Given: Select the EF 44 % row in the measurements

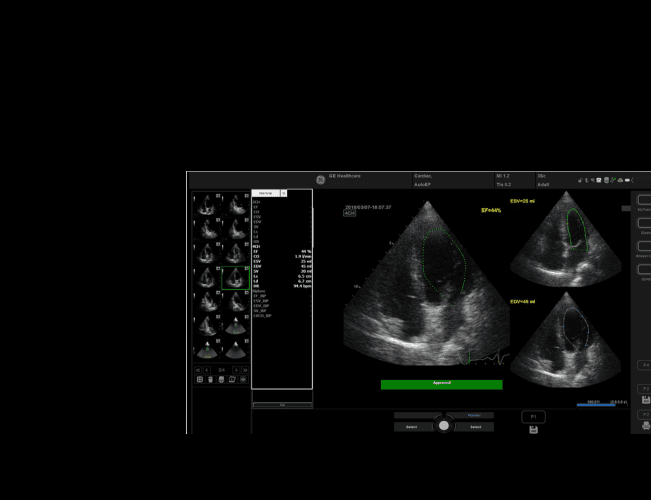Looking at the screenshot, I should pyautogui.click(x=281, y=250).
